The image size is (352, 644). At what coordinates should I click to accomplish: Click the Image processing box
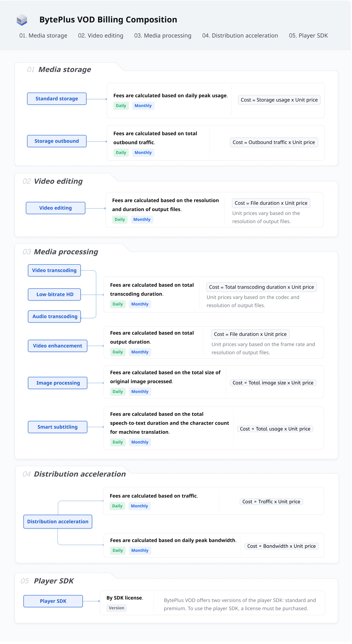click(57, 383)
